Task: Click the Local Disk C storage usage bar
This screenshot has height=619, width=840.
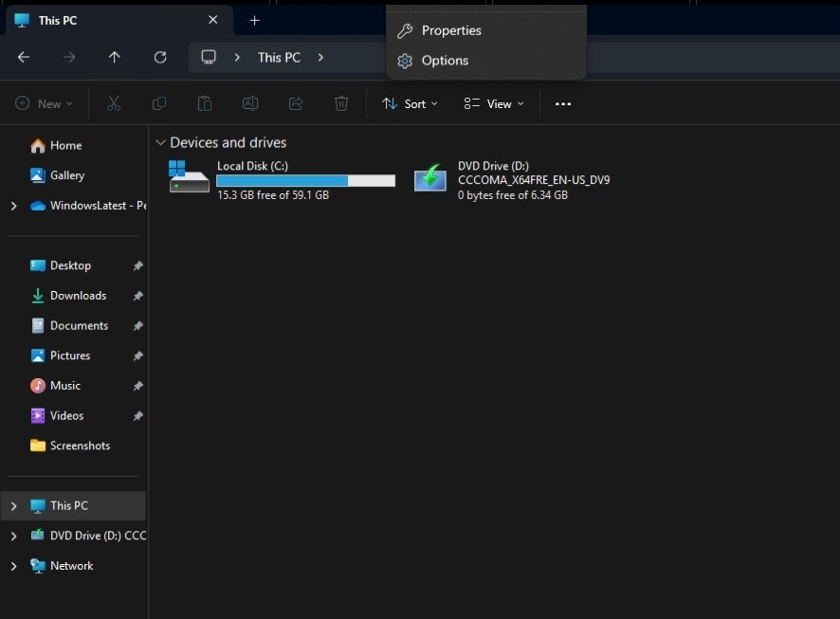Action: [x=305, y=180]
